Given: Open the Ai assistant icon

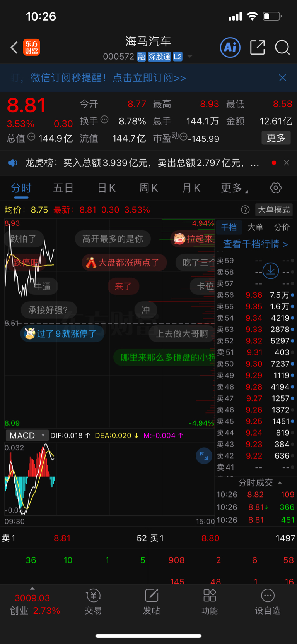Looking at the screenshot, I should (x=230, y=48).
